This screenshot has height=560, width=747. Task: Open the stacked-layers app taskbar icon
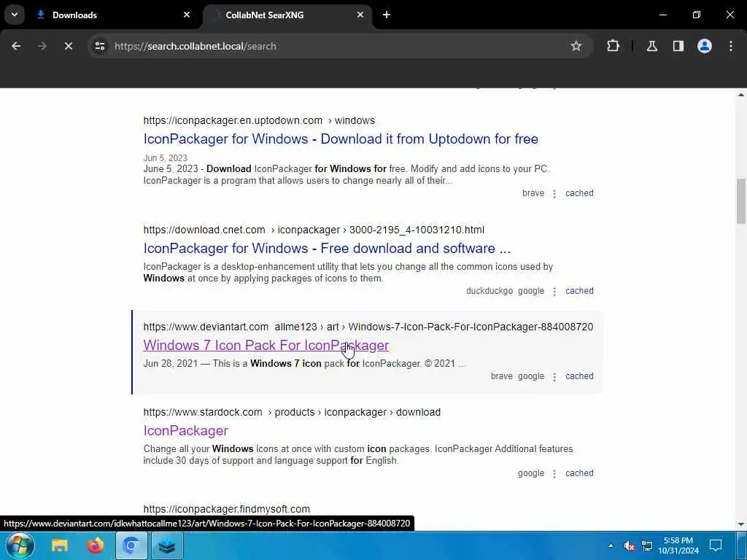167,545
